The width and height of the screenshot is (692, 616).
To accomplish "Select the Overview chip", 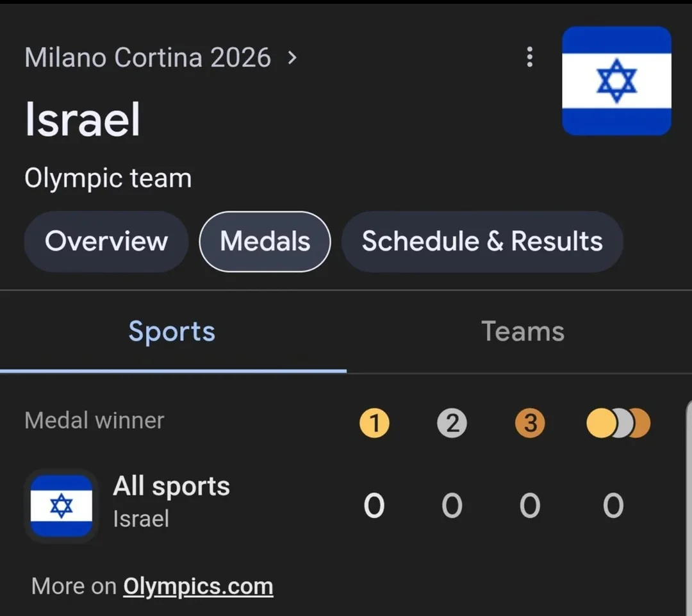I will pyautogui.click(x=106, y=242).
